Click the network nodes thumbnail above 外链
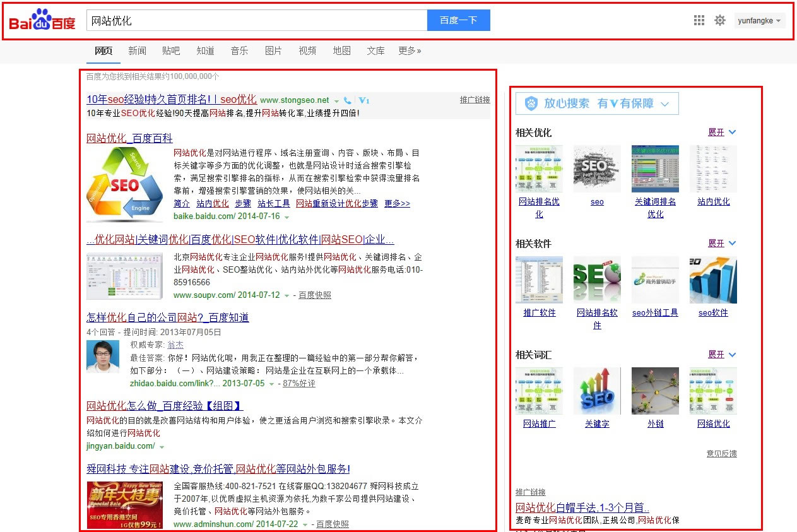Image resolution: width=797 pixels, height=532 pixels. click(655, 391)
